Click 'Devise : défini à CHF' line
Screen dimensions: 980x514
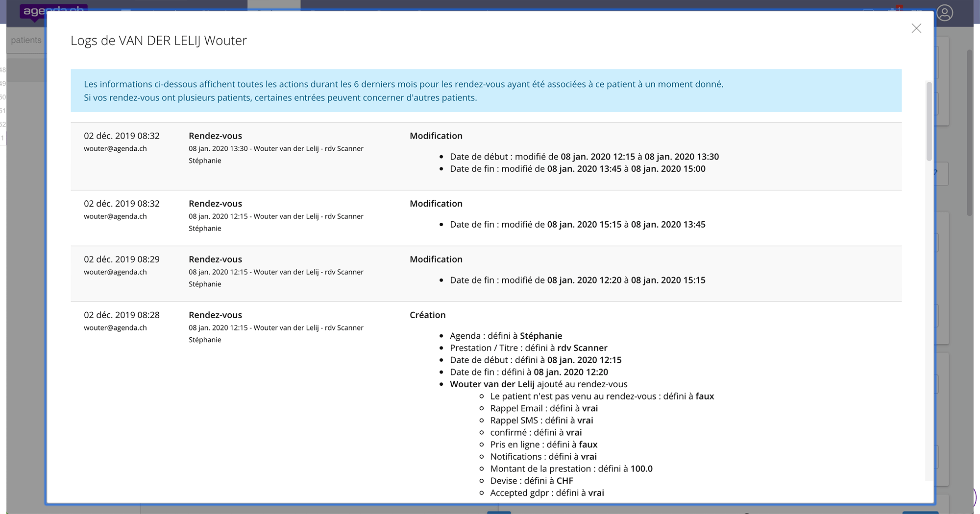[531, 481]
